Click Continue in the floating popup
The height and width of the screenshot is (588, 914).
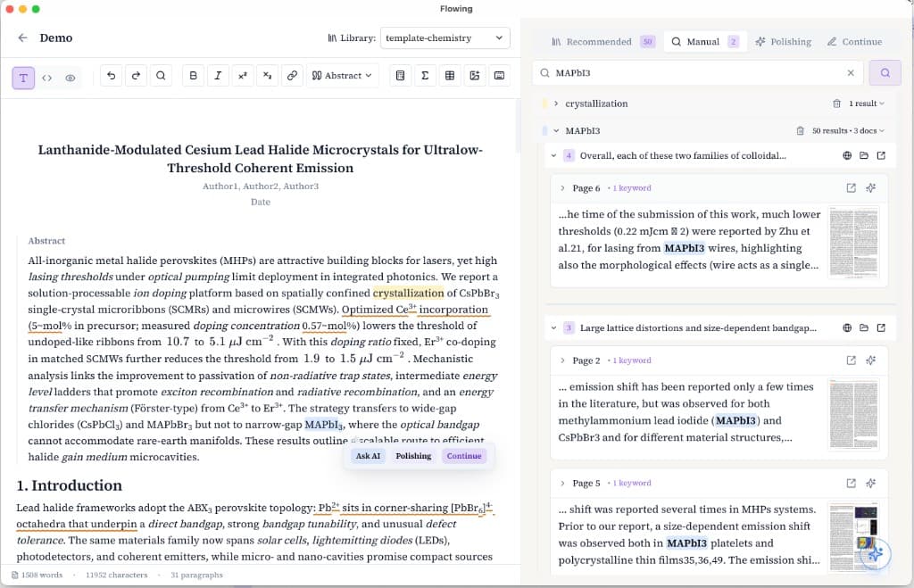(x=464, y=456)
